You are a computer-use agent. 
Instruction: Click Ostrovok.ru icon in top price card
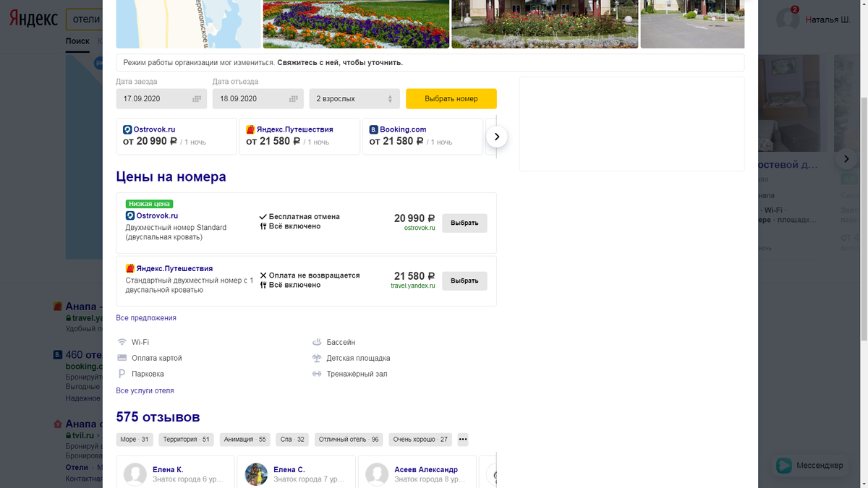pyautogui.click(x=127, y=129)
